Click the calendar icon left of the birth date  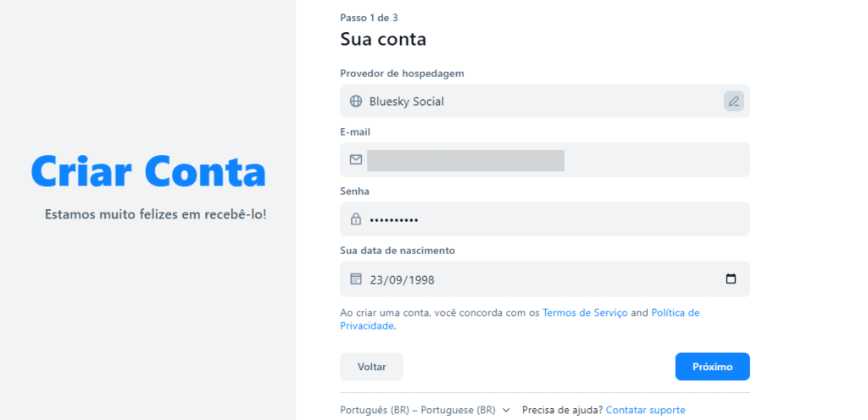pyautogui.click(x=356, y=279)
